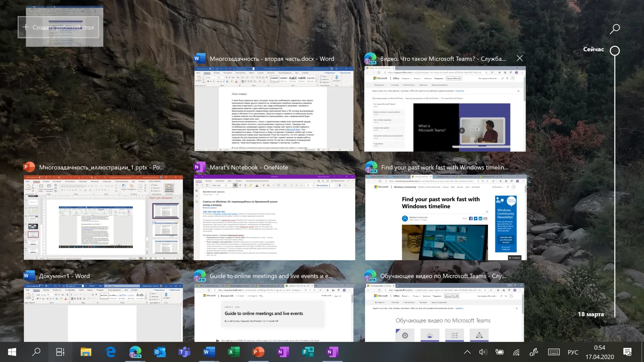Open the volume speaker tray icon
644x362 pixels.
click(x=483, y=352)
